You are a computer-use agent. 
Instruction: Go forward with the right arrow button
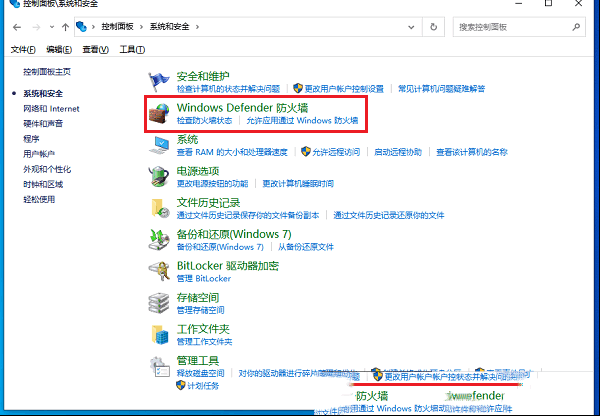[36, 27]
